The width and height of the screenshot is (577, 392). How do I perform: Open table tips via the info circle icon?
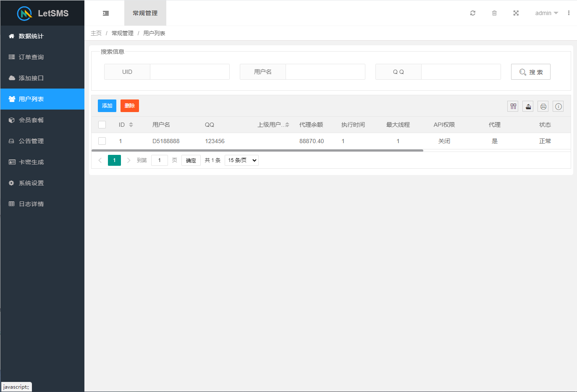pyautogui.click(x=558, y=106)
